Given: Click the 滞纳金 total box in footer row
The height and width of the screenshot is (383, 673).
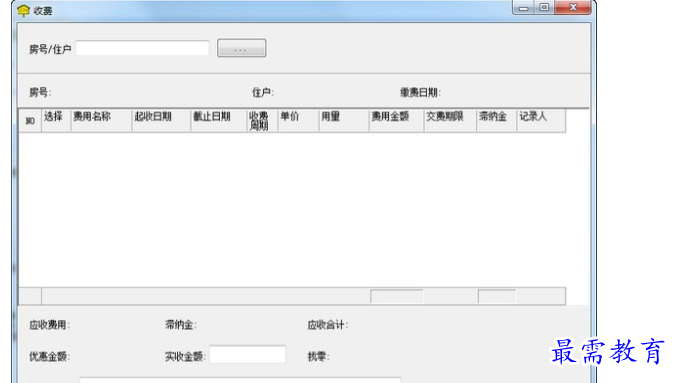Looking at the screenshot, I should click(497, 296).
